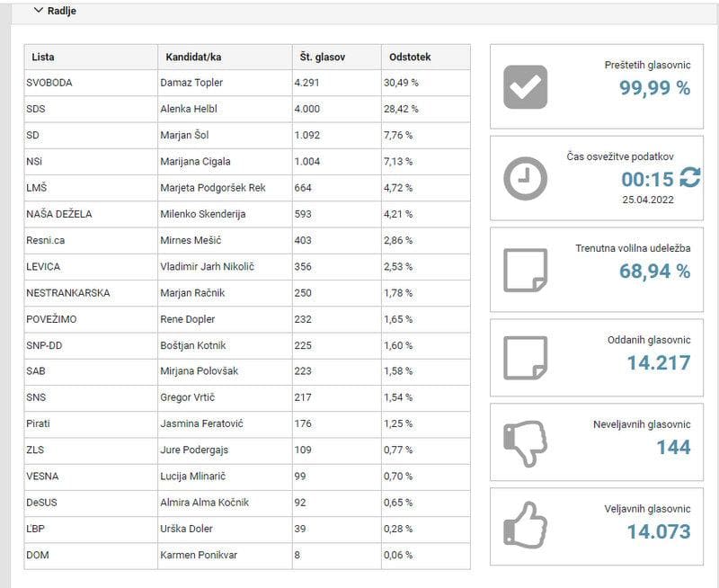Click the Kandidat/ka column header
This screenshot has height=588, width=719.
click(x=193, y=57)
